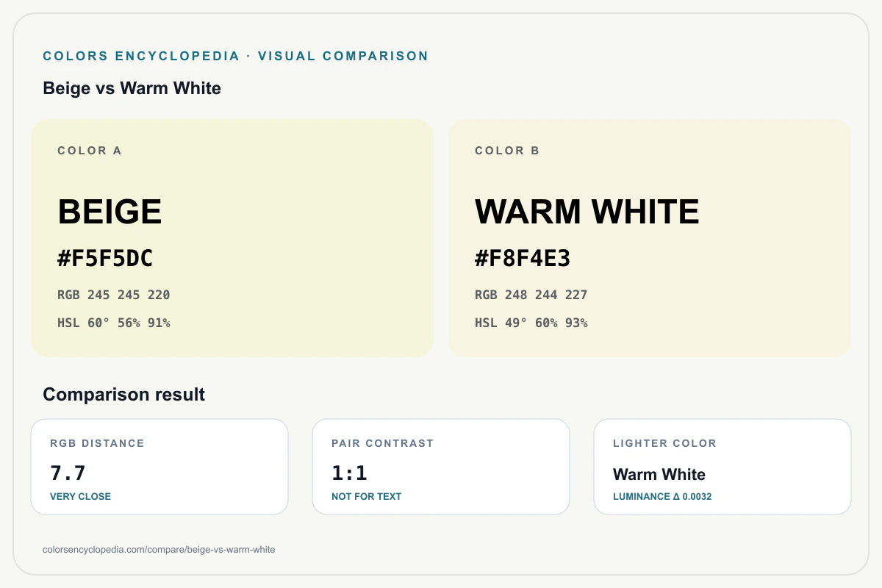The width and height of the screenshot is (882, 588).
Task: Click the RGB Distance card
Action: (x=159, y=467)
